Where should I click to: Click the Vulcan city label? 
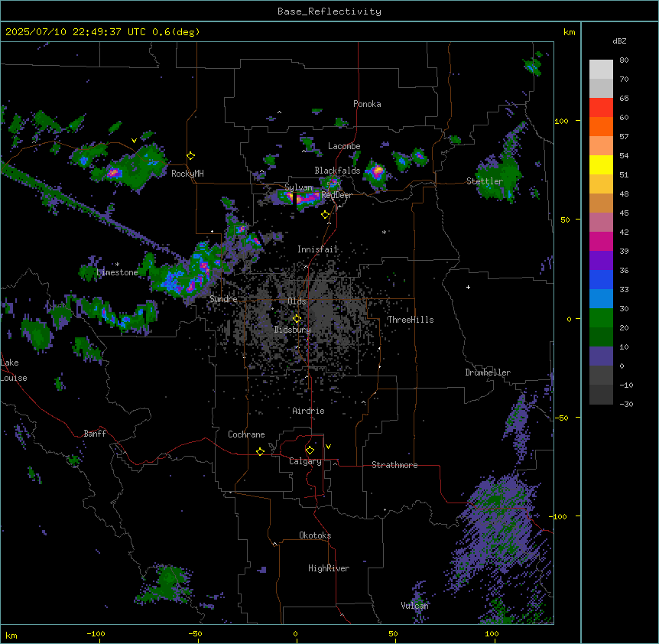coord(414,606)
